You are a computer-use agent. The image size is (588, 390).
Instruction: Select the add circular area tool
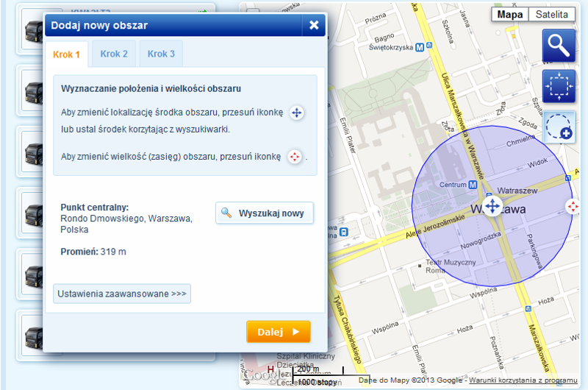[x=559, y=127]
